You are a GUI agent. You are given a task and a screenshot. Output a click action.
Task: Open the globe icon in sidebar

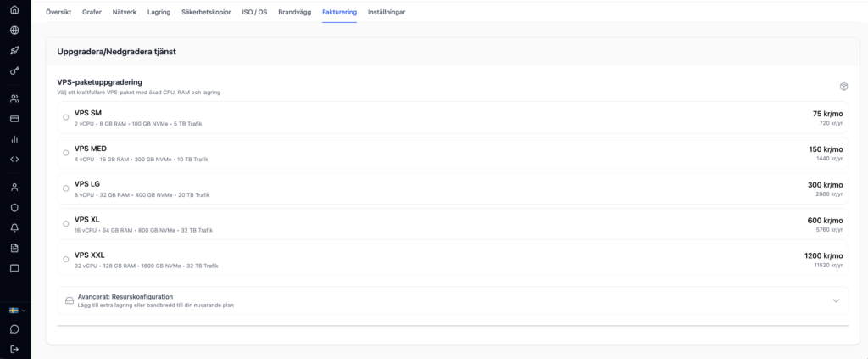[14, 30]
